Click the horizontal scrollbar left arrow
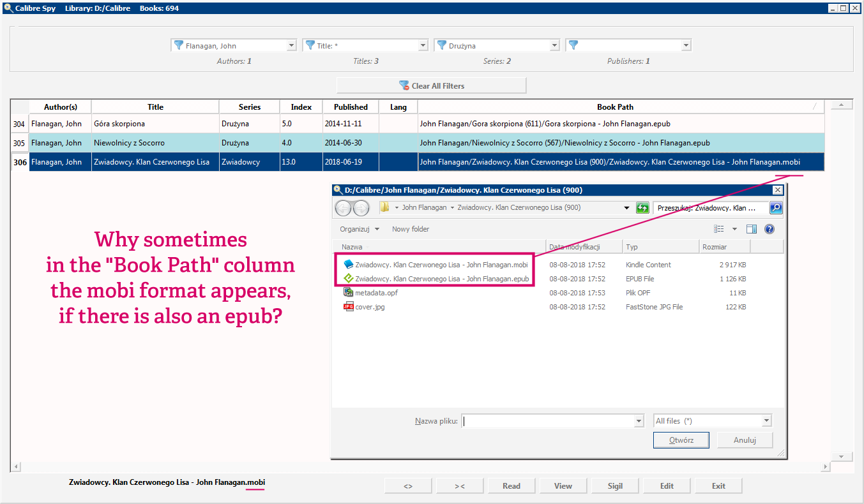Image resolution: width=864 pixels, height=504 pixels. (x=15, y=467)
